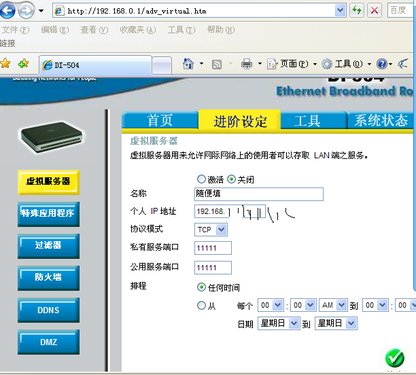Click the 公用服务端口 port field
The width and height of the screenshot is (416, 375).
pos(213,268)
